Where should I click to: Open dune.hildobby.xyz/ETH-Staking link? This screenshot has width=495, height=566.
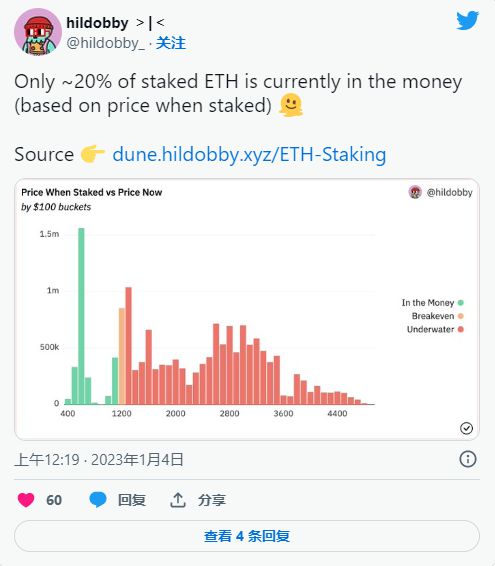click(249, 154)
